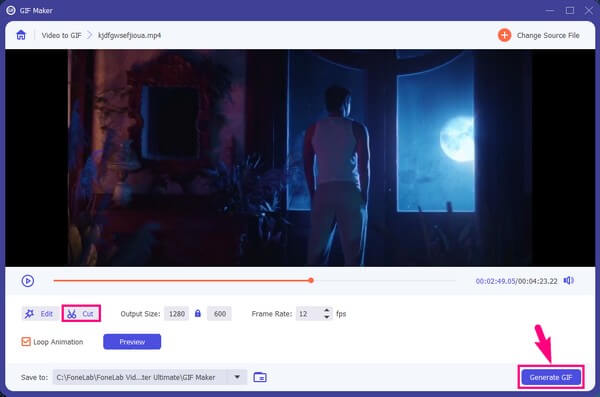Open output folder via folder icon
The width and height of the screenshot is (600, 397).
point(260,377)
